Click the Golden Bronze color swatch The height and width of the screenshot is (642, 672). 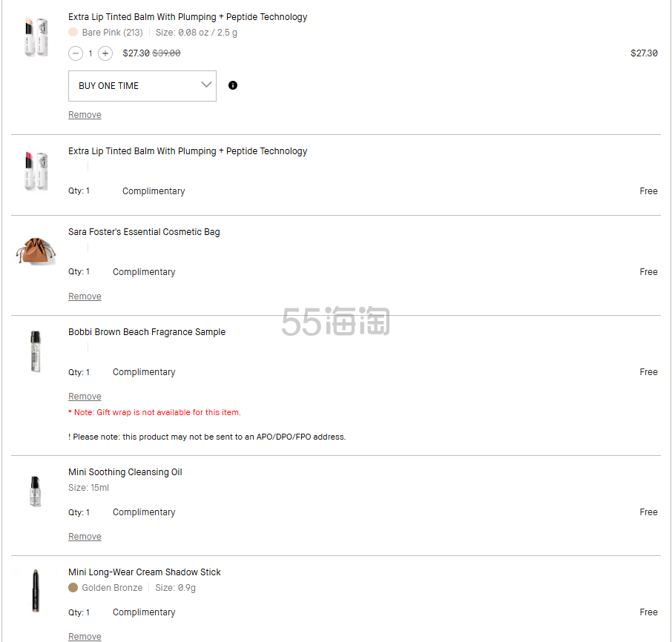[x=73, y=588]
